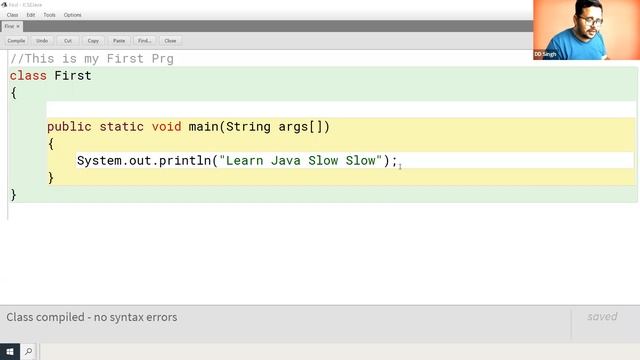Click the 'Class compiled - no syntax errors' message
The height and width of the screenshot is (360, 640).
click(x=92, y=317)
